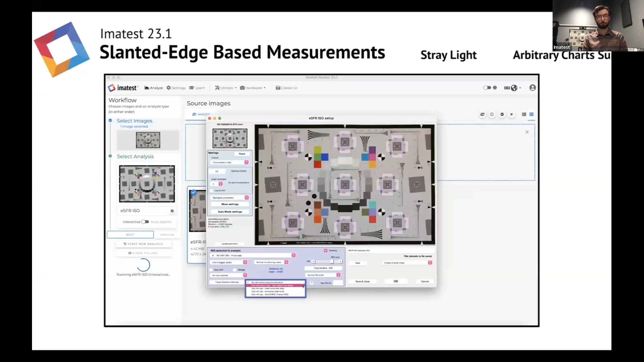Switch to grid view layout

531,114
